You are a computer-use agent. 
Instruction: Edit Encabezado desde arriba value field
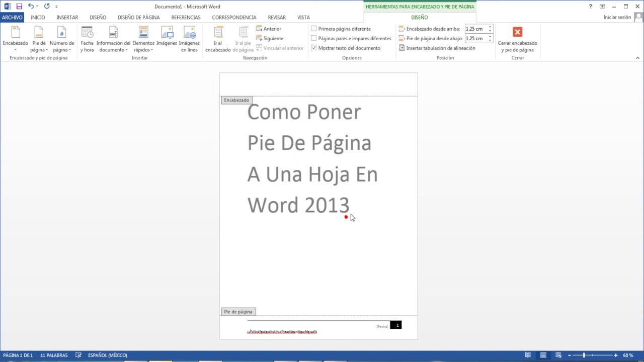click(x=475, y=29)
